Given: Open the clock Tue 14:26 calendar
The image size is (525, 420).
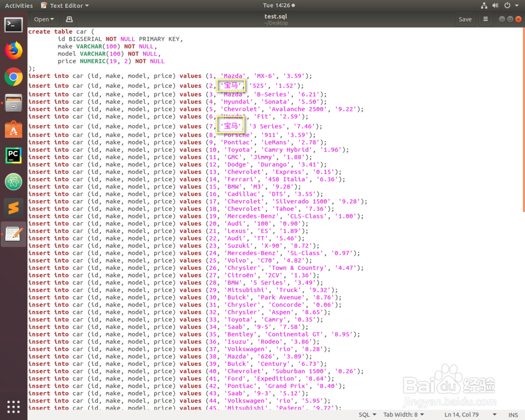Looking at the screenshot, I should [x=279, y=5].
